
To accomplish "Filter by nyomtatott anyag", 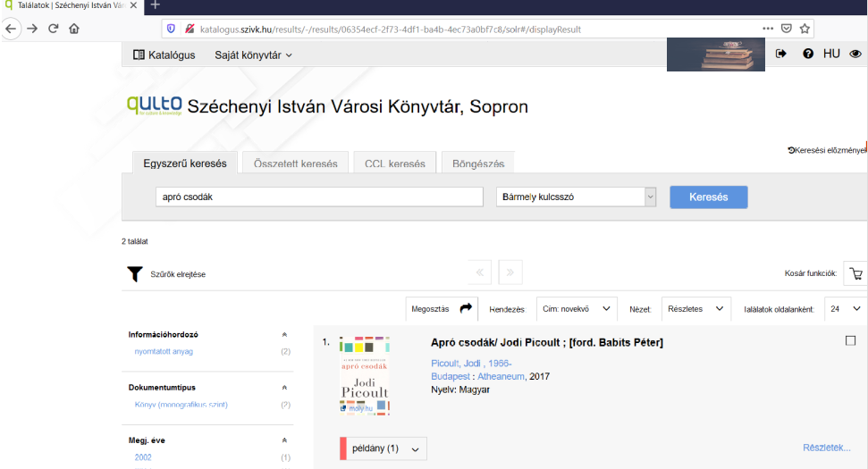I will pos(164,351).
